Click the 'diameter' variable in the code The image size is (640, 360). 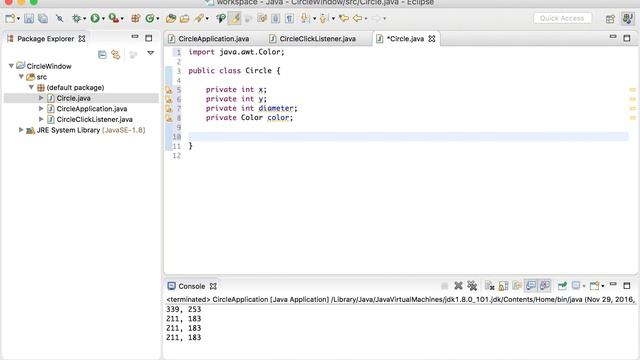276,108
